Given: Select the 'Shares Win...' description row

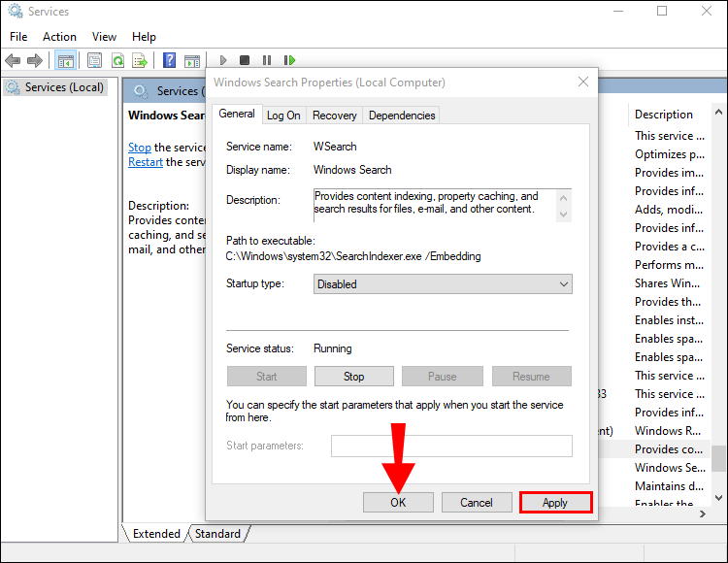Looking at the screenshot, I should click(669, 283).
